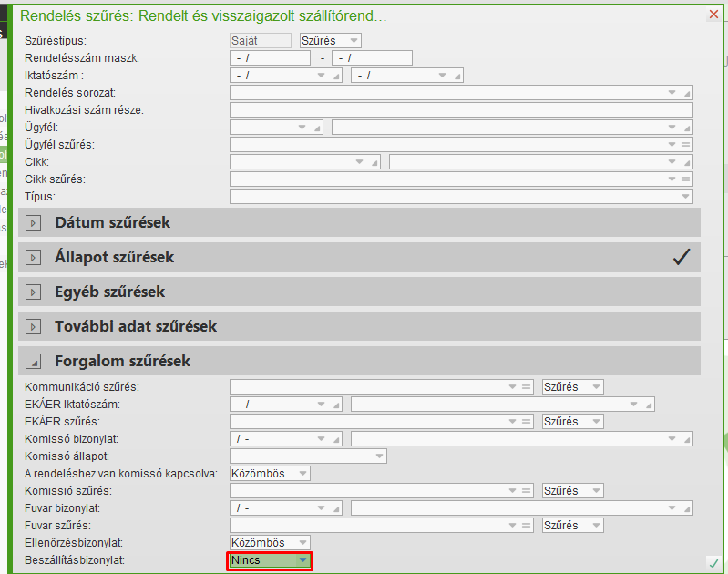Click the corner lookup icon of second Iktatószám field
The height and width of the screenshot is (574, 728).
(x=457, y=77)
